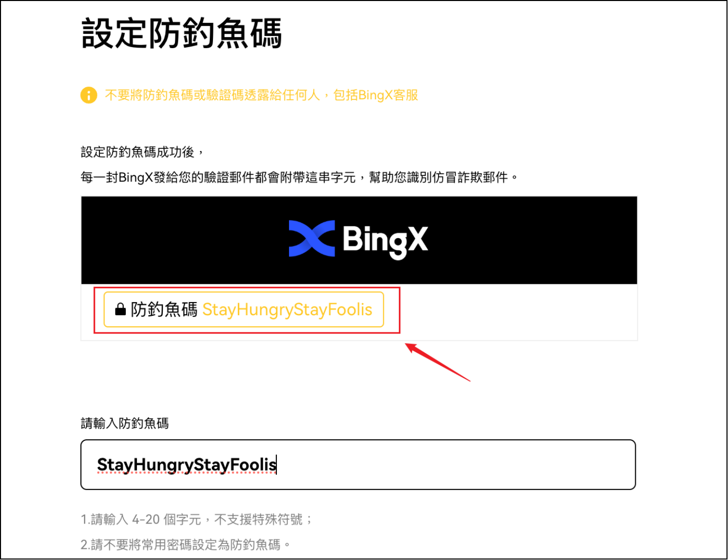Screen dimensions: 728x560
Task: Click empty area at right of input field
Action: click(x=456, y=465)
